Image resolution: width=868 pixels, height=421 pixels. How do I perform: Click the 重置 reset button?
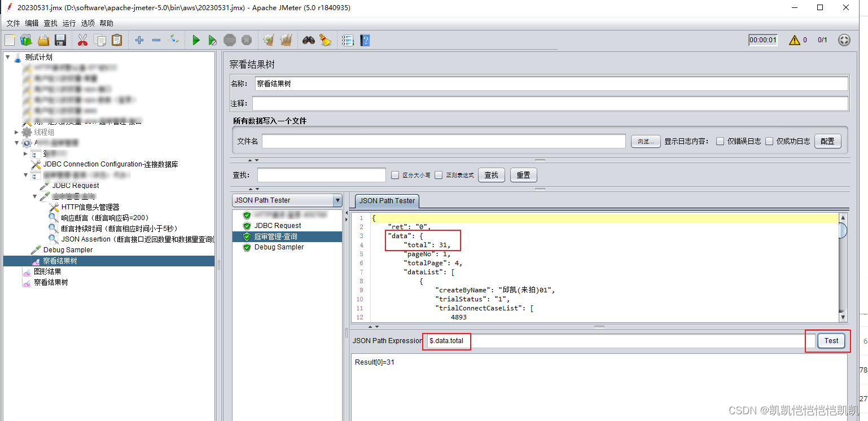click(523, 175)
